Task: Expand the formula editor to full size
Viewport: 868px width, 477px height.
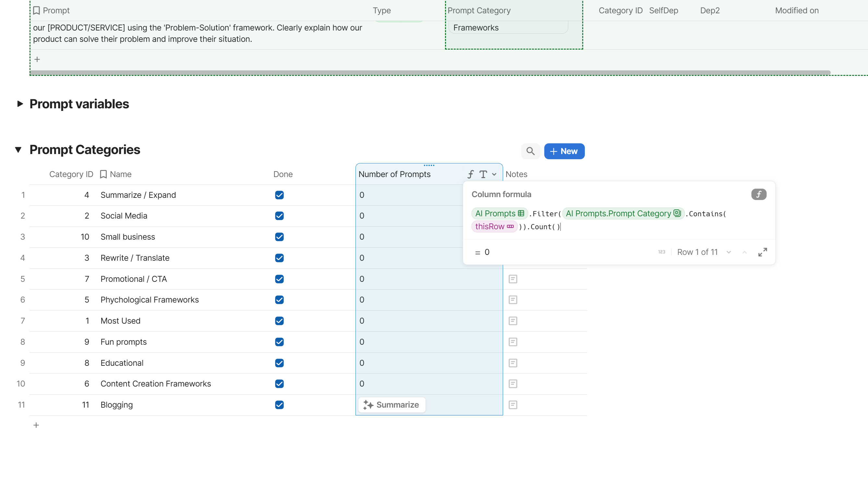Action: tap(763, 252)
